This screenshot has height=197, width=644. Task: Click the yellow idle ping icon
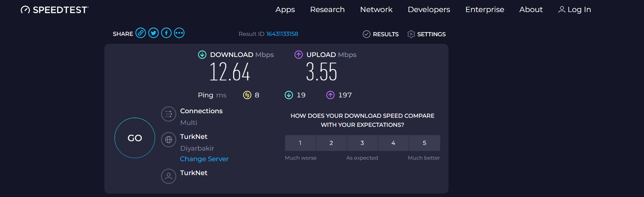pos(247,95)
